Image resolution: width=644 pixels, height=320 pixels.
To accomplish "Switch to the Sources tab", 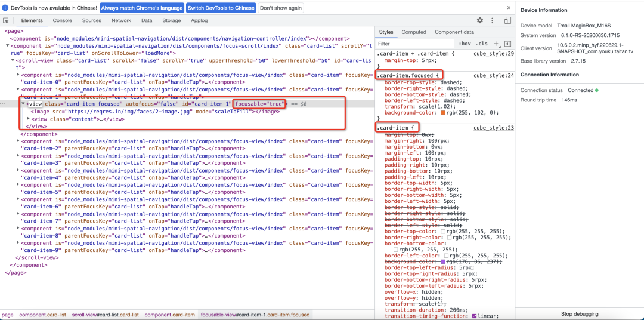I will 92,20.
